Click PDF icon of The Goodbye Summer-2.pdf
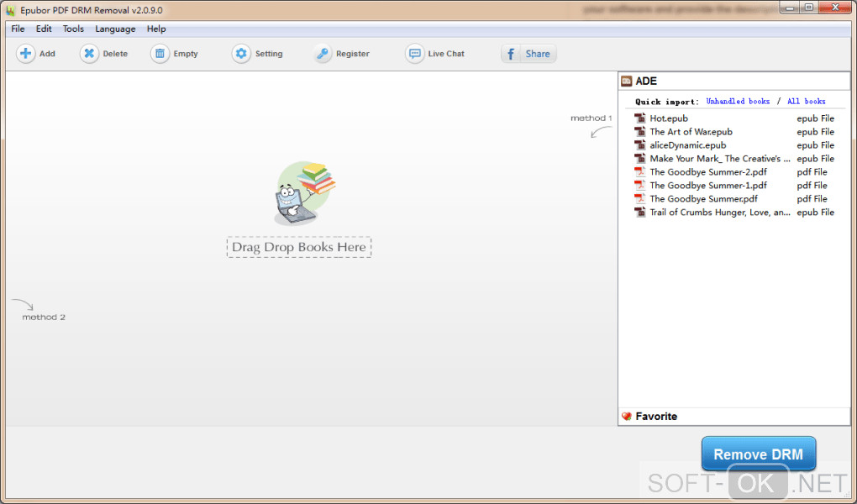 click(639, 171)
